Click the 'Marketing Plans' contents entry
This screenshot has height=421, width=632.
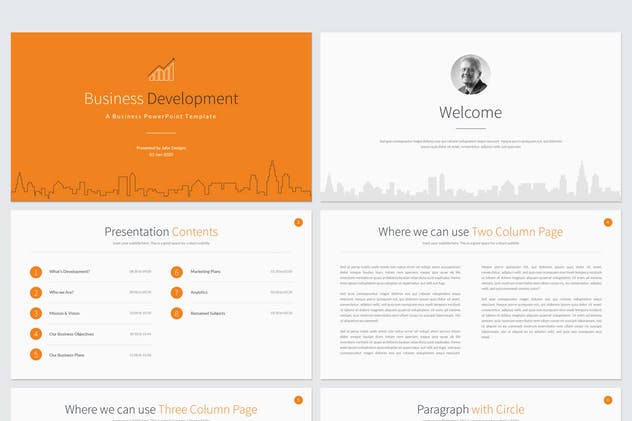(205, 272)
